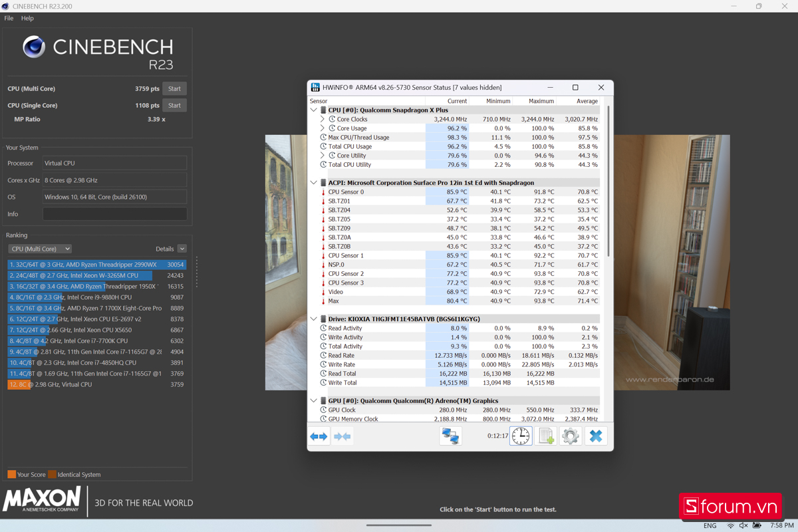Expand the Core Usage row
The width and height of the screenshot is (798, 532).
point(323,128)
